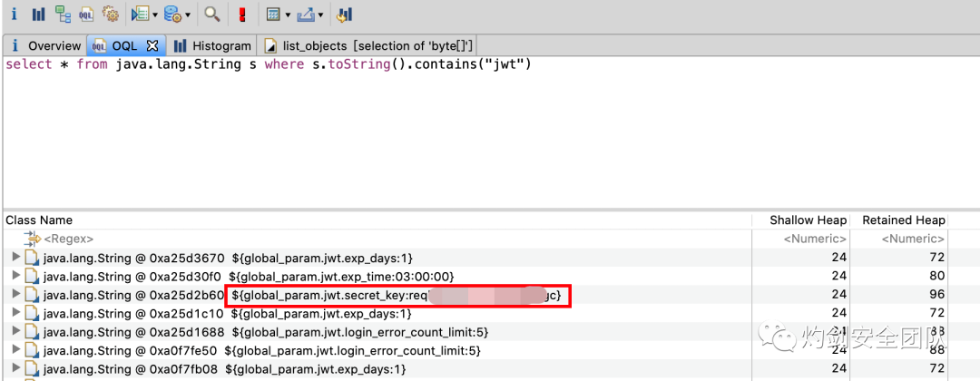Click the Export icon
This screenshot has width=980, height=381.
pyautogui.click(x=306, y=14)
